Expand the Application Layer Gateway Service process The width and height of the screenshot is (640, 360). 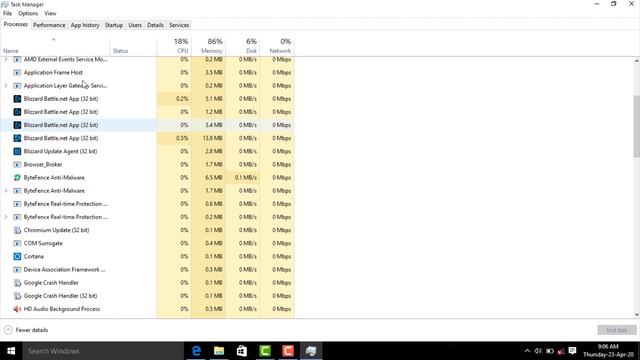click(x=6, y=86)
